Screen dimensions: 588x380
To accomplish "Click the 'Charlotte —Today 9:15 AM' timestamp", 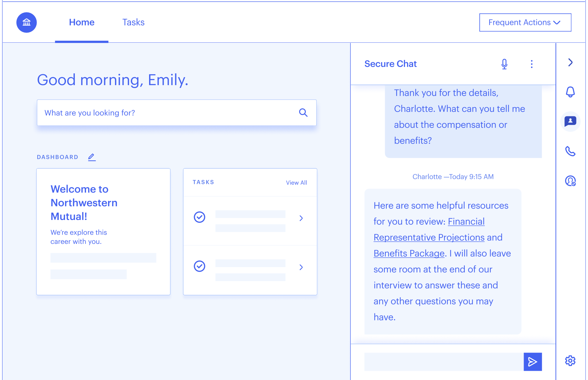I will pos(453,177).
